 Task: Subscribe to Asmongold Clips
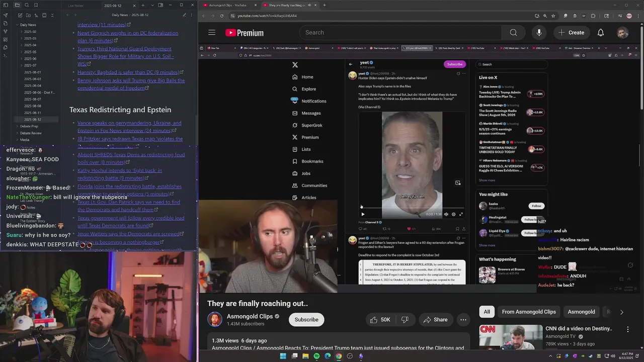coord(306,320)
